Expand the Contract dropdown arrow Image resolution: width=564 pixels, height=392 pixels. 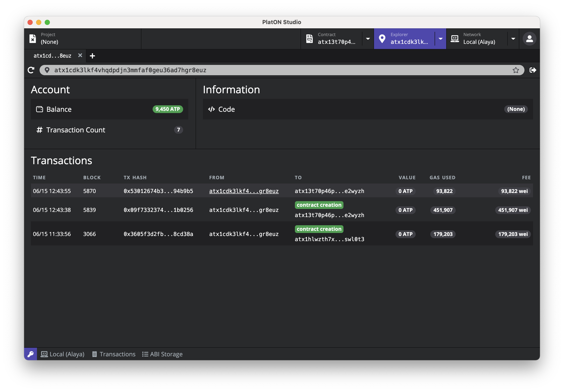(368, 39)
